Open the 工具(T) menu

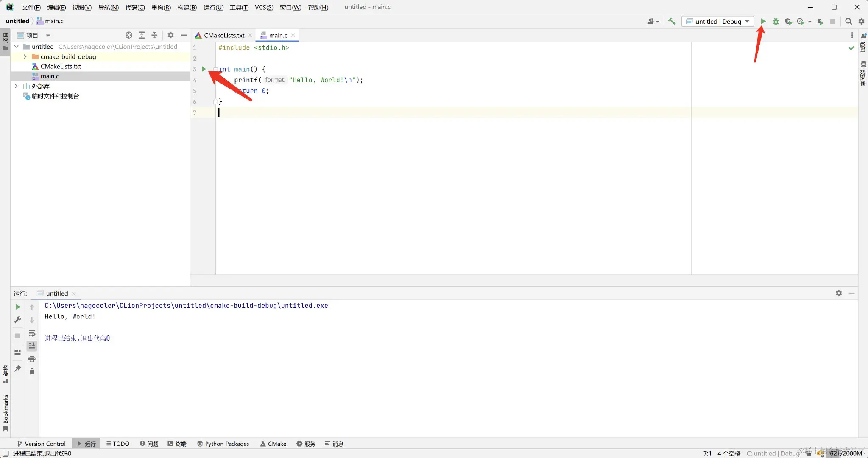(239, 7)
